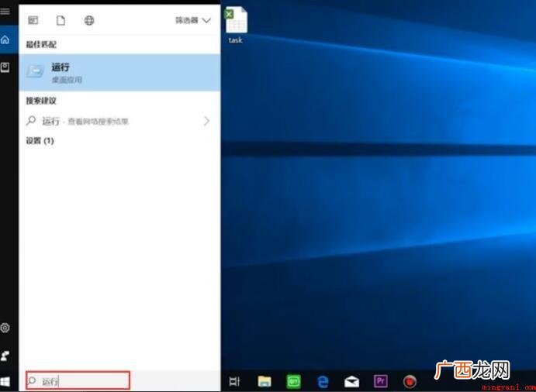Open the Mail app from the taskbar

(351, 381)
